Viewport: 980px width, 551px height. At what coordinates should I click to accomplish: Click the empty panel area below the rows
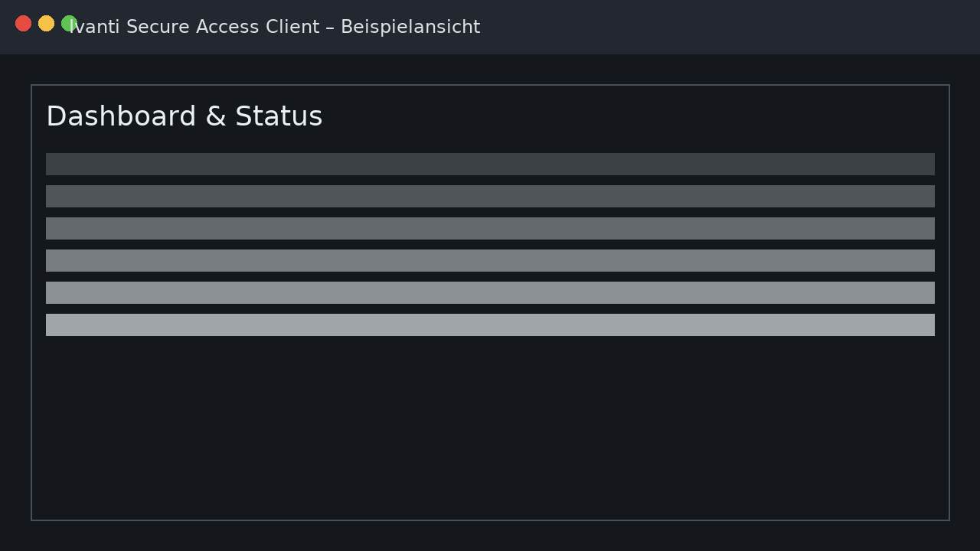(x=490, y=429)
